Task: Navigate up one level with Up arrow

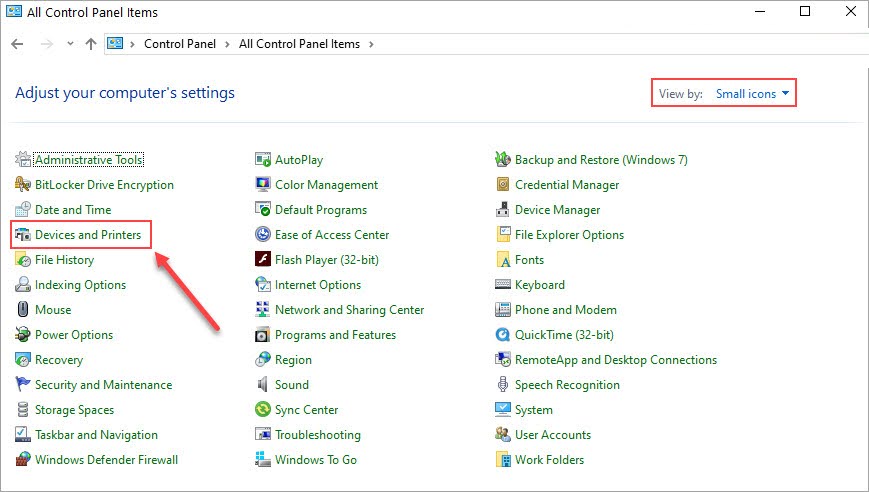Action: tap(91, 44)
